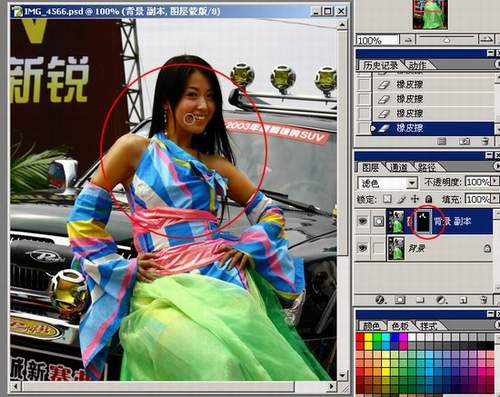
Task: Switch to the 颜色 tab
Action: click(371, 326)
